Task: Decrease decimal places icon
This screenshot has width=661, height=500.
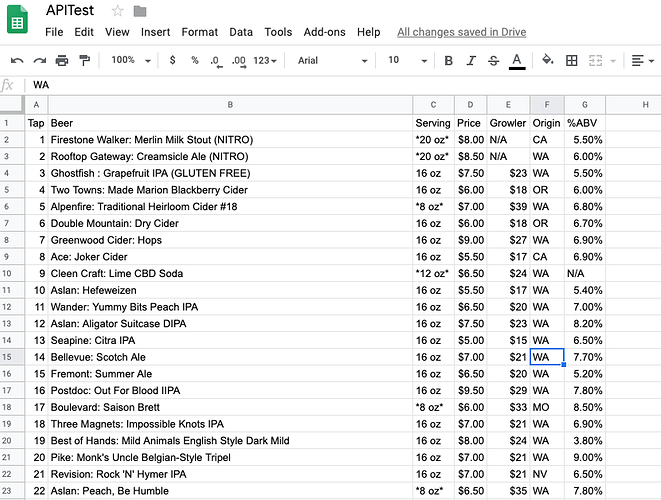Action: (x=216, y=61)
